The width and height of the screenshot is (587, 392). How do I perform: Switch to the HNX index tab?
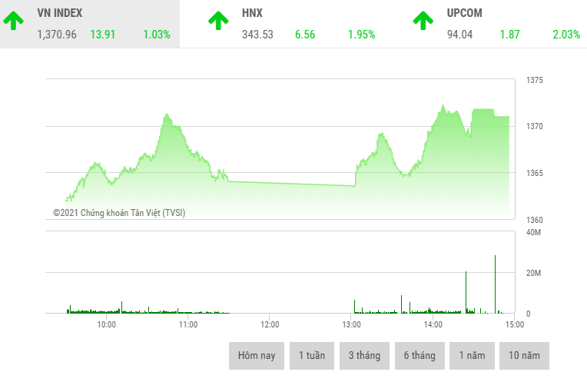(294, 24)
